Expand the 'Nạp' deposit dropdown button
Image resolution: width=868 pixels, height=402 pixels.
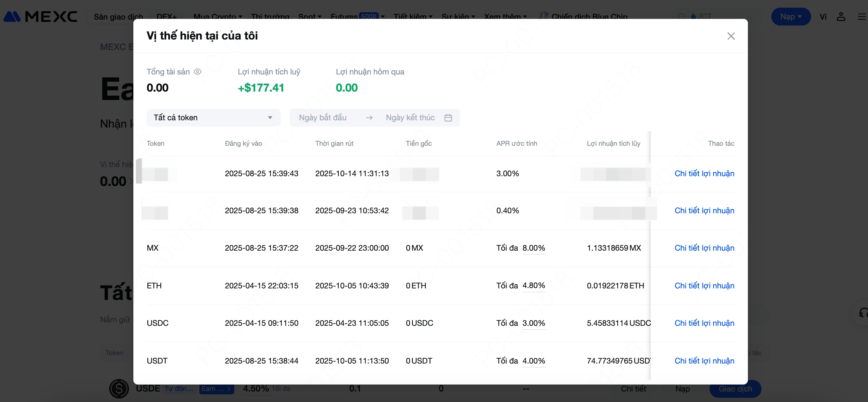(x=790, y=16)
